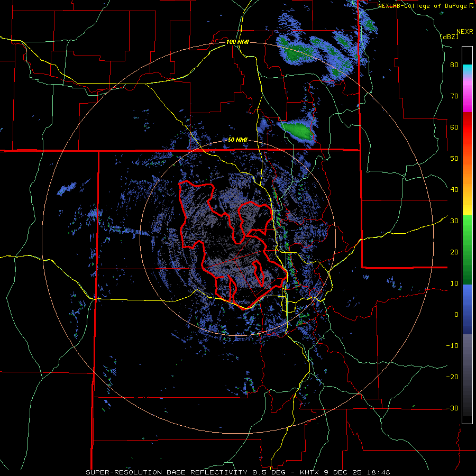Click the 70 value on the dBZ scale
The width and height of the screenshot is (476, 476).
454,96
